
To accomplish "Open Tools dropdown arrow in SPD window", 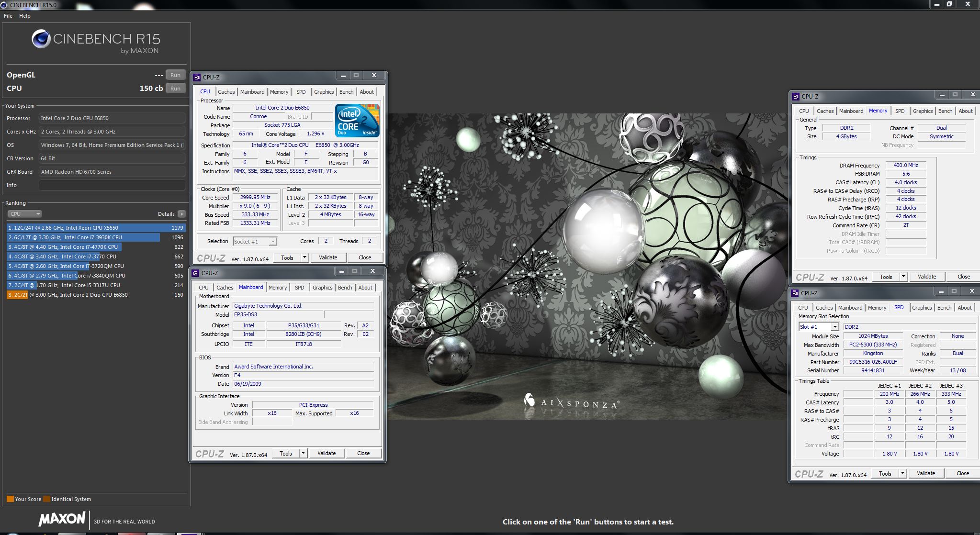I will tap(902, 473).
